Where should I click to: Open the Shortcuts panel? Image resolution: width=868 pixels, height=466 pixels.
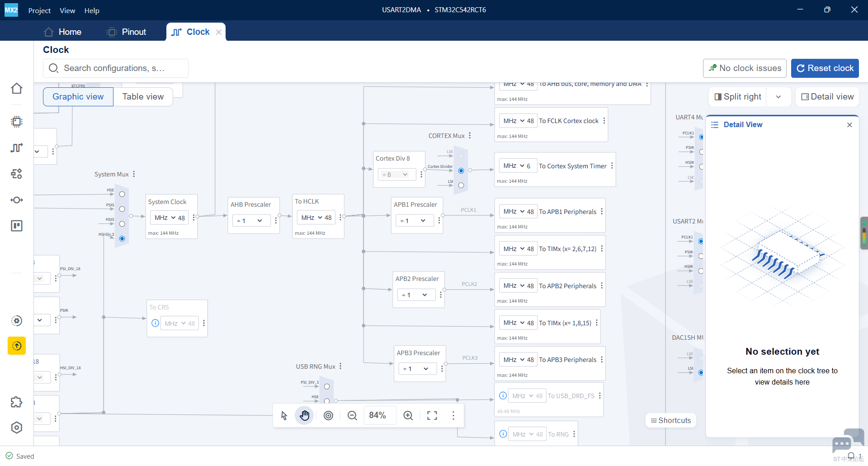coord(671,420)
